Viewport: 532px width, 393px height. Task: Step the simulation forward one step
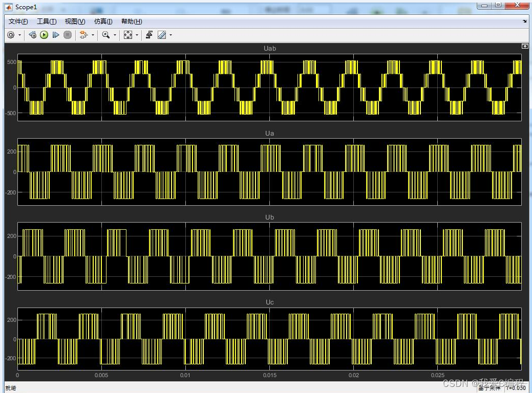pos(56,35)
